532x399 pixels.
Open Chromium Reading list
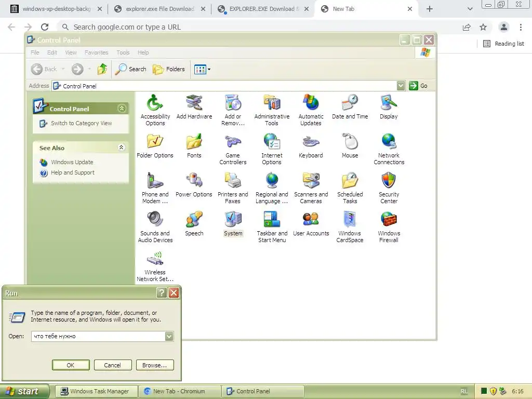503,44
